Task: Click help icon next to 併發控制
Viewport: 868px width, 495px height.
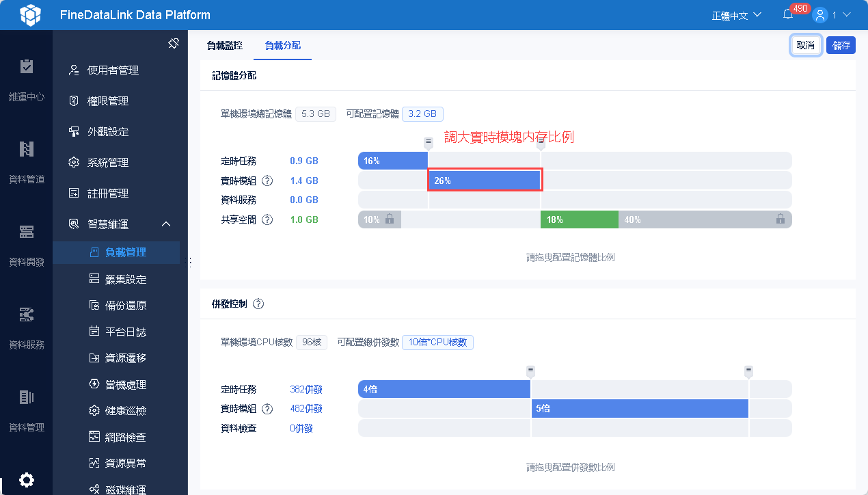Action: pos(258,304)
